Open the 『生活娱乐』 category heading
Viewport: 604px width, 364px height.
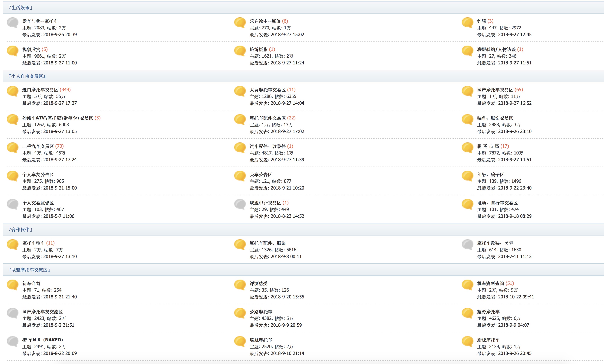pyautogui.click(x=20, y=8)
